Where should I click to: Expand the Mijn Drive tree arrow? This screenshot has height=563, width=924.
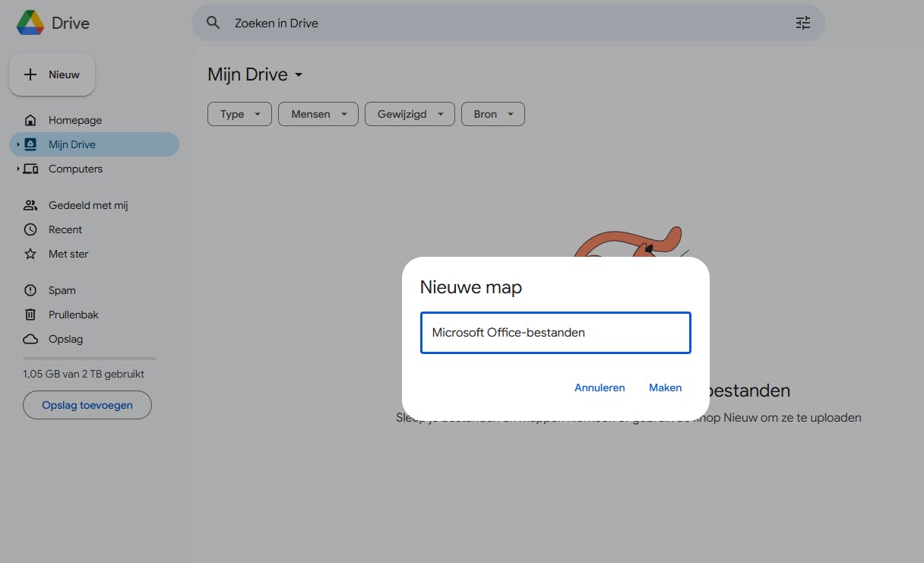coord(18,144)
